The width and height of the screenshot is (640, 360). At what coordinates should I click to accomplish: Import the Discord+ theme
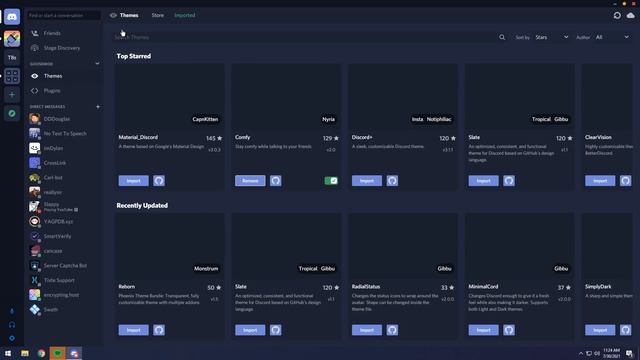367,180
